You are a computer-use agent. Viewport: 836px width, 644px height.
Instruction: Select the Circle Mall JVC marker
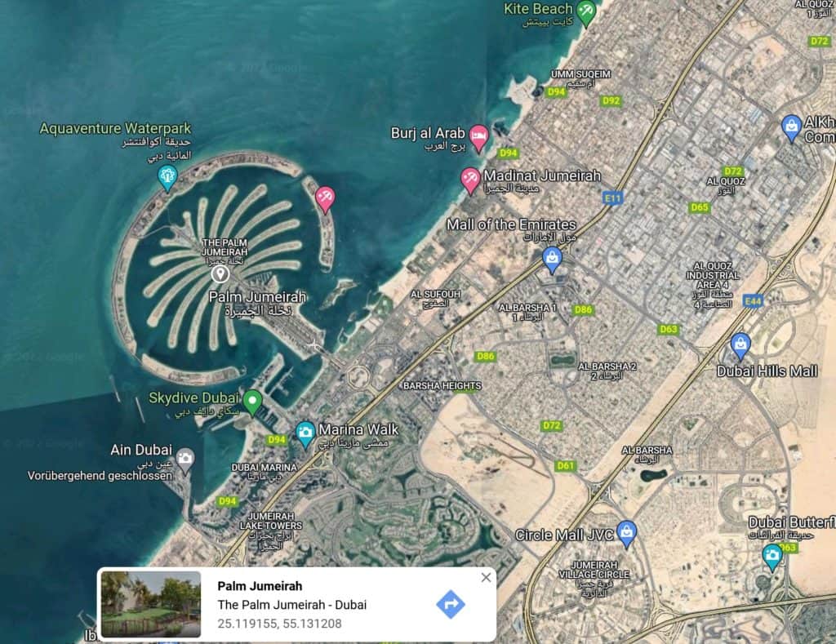626,534
